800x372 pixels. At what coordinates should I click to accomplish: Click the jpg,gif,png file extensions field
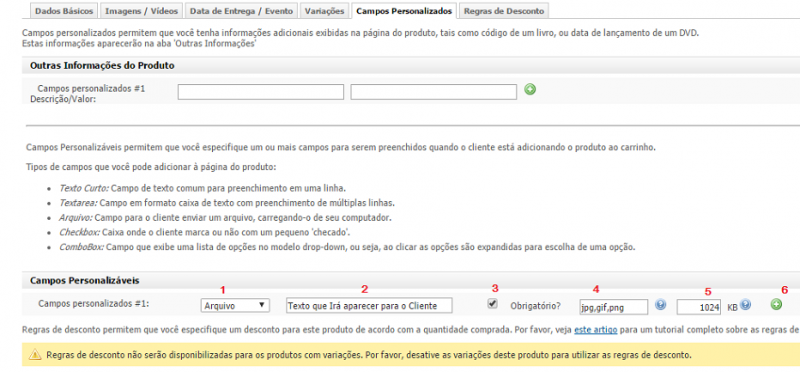(614, 307)
